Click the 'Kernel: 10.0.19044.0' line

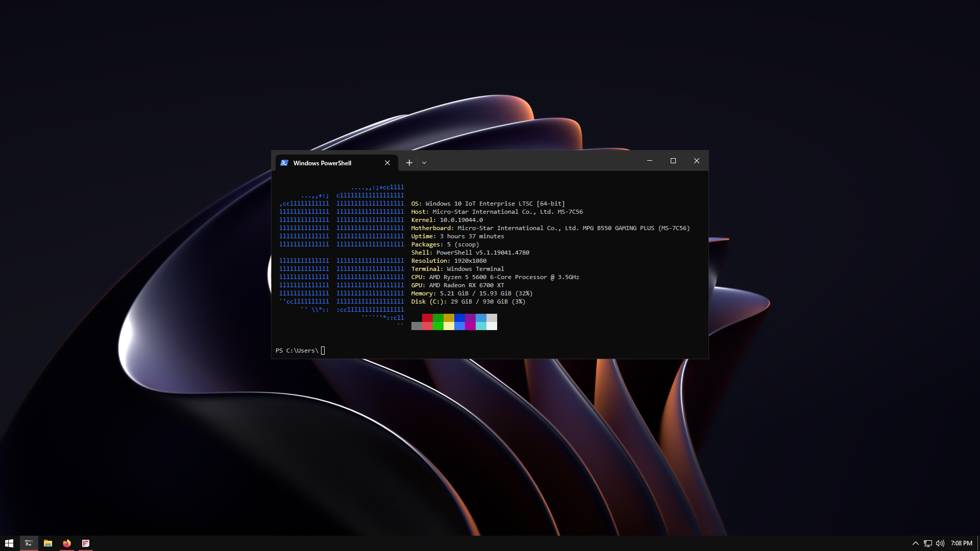(x=447, y=220)
